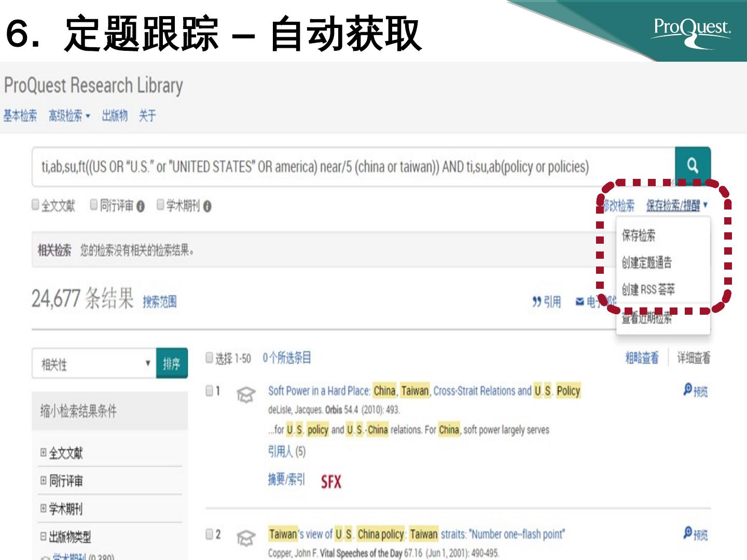Click the magnifier search button
Viewport: 747px width, 560px height.
693,166
